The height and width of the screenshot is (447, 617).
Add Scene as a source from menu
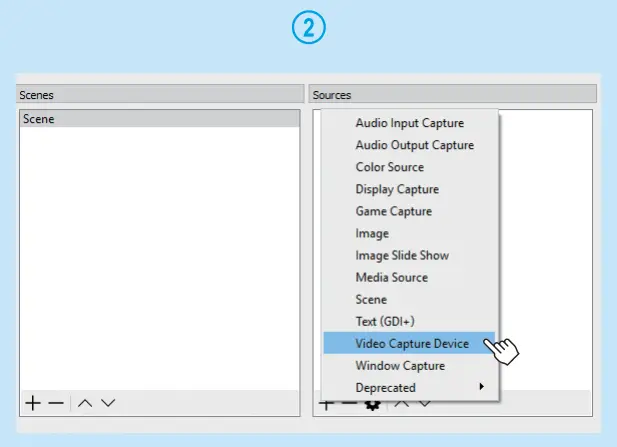pos(409,299)
